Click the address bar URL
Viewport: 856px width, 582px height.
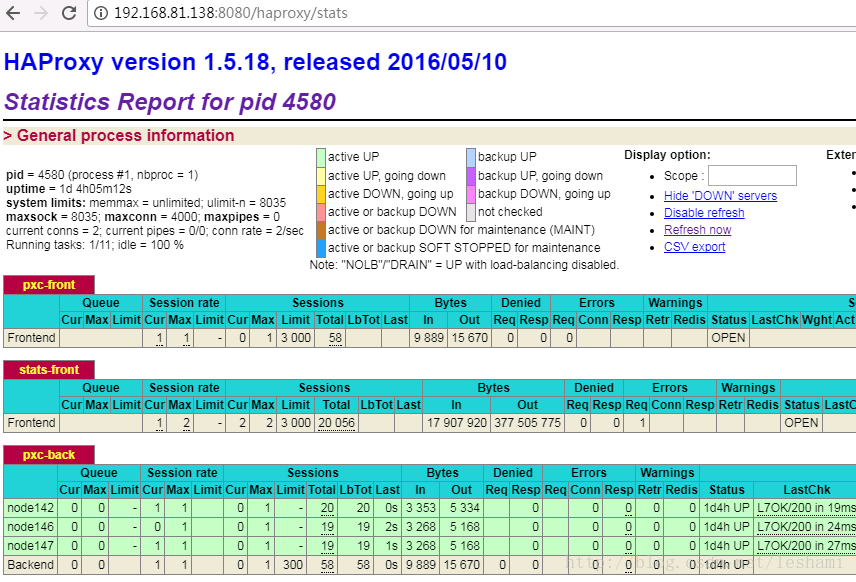(230, 13)
